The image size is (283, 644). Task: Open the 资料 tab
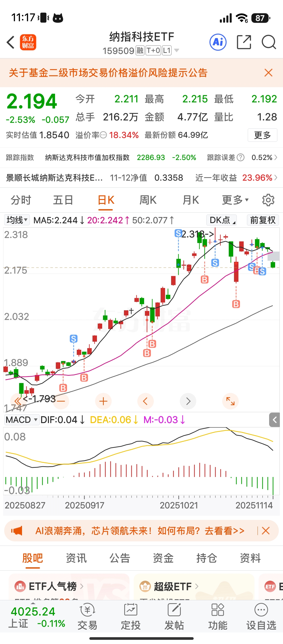[x=250, y=558]
